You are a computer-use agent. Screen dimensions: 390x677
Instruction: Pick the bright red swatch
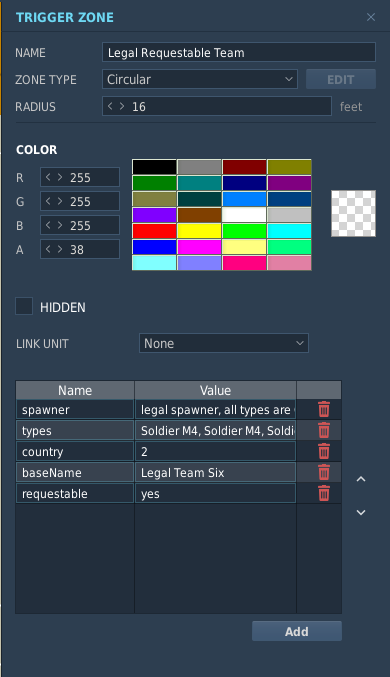click(x=154, y=231)
